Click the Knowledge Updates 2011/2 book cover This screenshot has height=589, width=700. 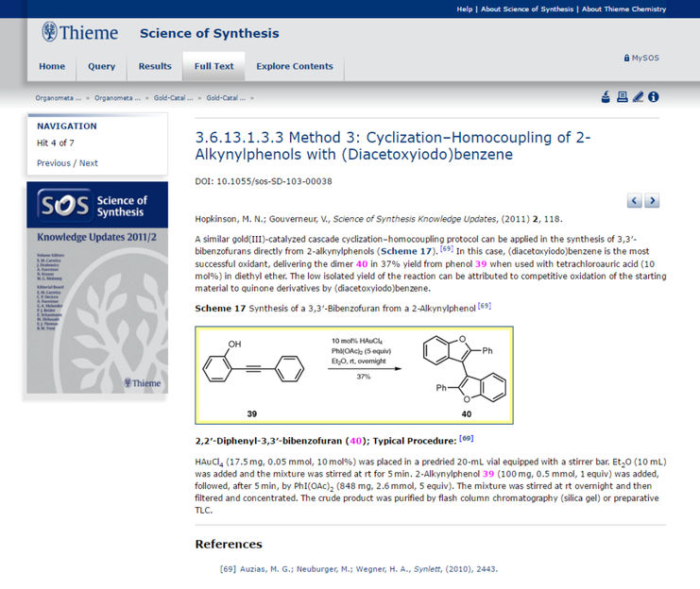coord(97,287)
